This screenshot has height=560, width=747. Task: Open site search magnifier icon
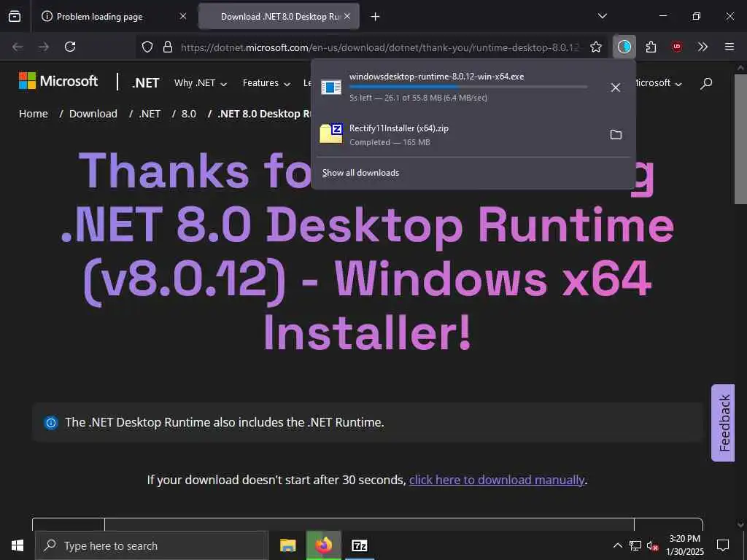click(x=706, y=83)
